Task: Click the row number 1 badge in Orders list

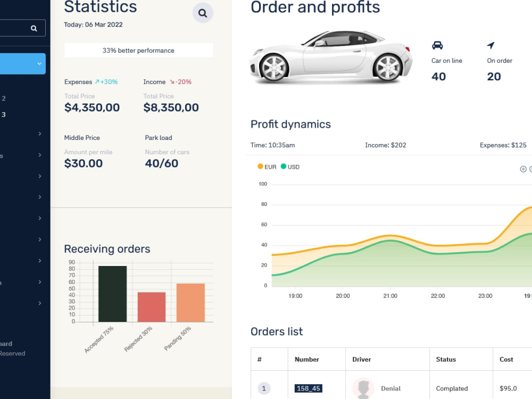Action: coord(264,388)
